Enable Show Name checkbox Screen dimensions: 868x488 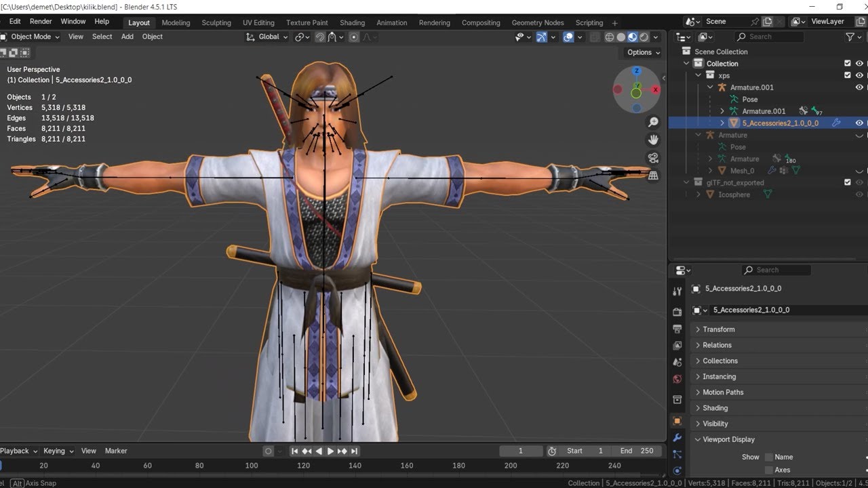[769, 457]
